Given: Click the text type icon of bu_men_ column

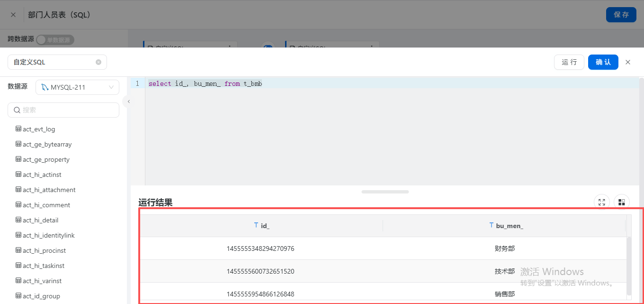Looking at the screenshot, I should pyautogui.click(x=492, y=226).
